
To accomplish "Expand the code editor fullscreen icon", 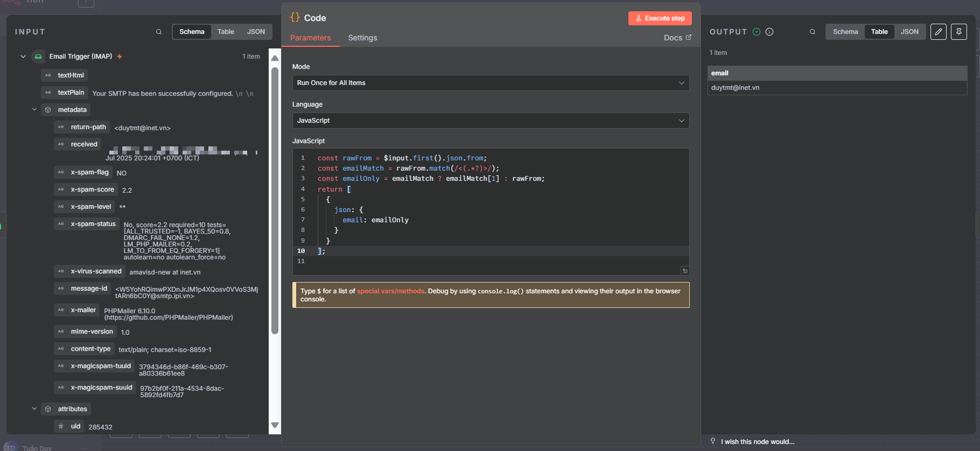I will point(685,271).
